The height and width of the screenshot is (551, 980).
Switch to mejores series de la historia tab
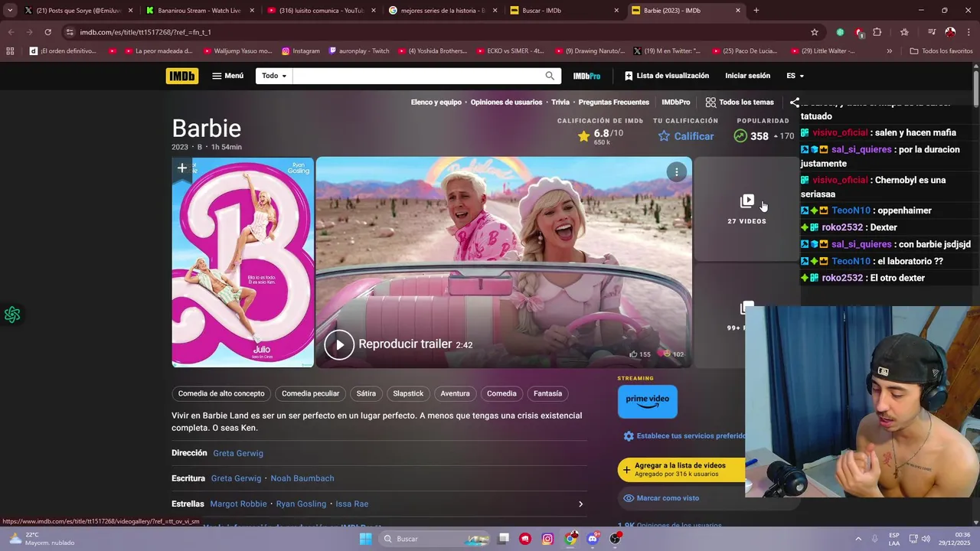coord(442,11)
